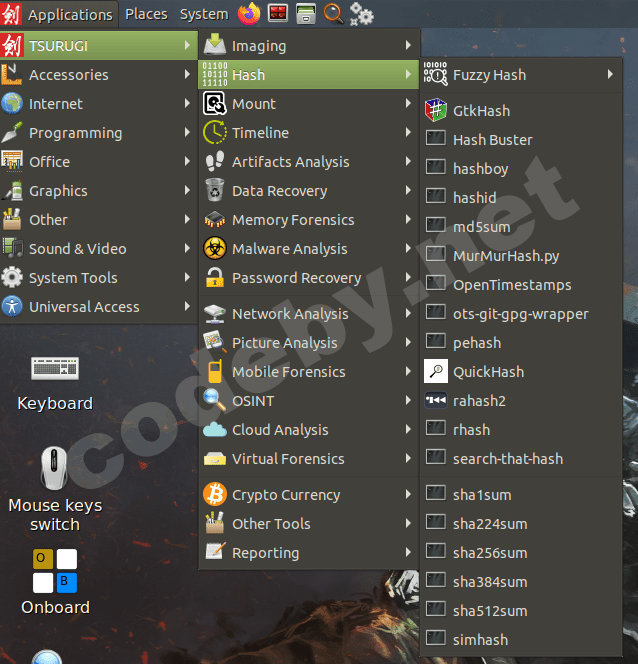The width and height of the screenshot is (638, 664).
Task: Select the TSURUGI category
Action: click(x=99, y=45)
